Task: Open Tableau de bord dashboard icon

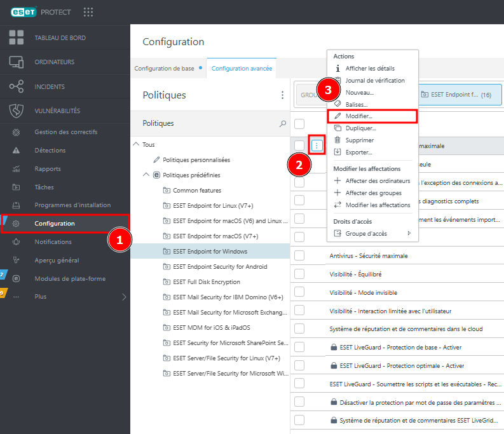Action: (16, 37)
